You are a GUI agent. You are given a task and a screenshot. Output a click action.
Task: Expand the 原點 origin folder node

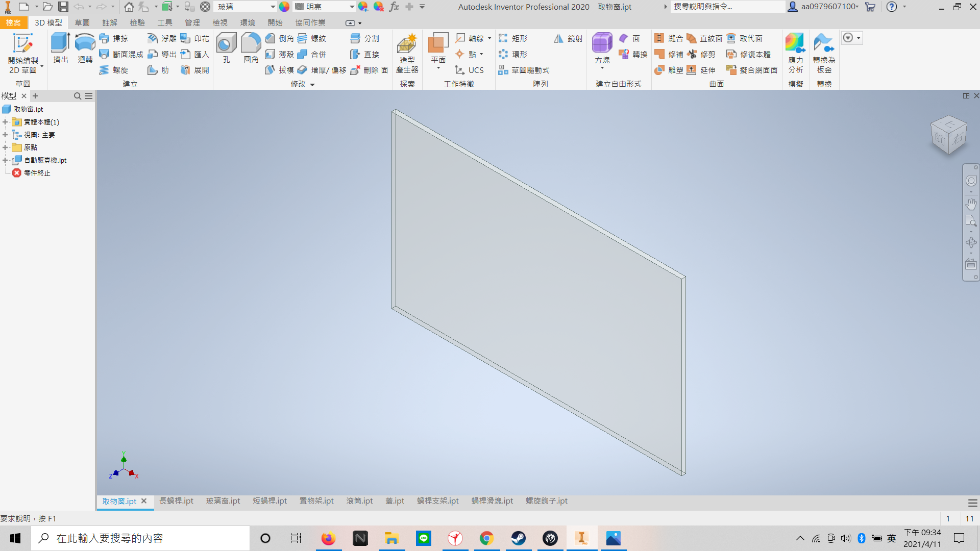(x=5, y=147)
